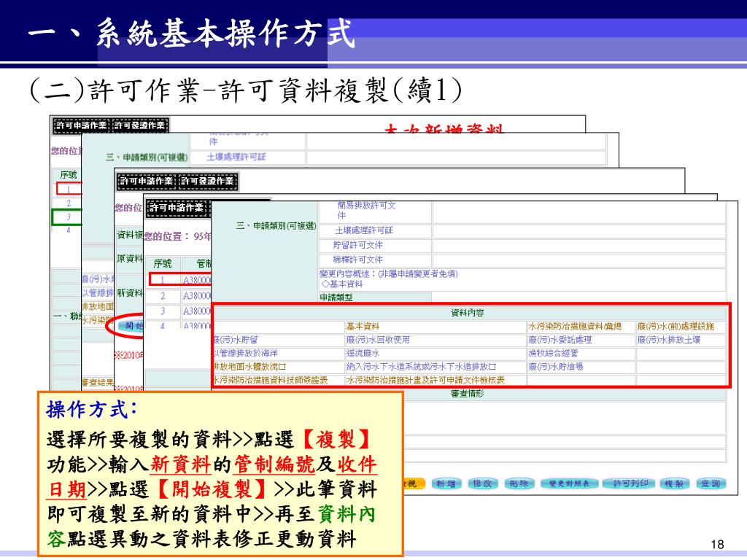Click the 申請類型 label
The image size is (747, 560).
pos(336,297)
